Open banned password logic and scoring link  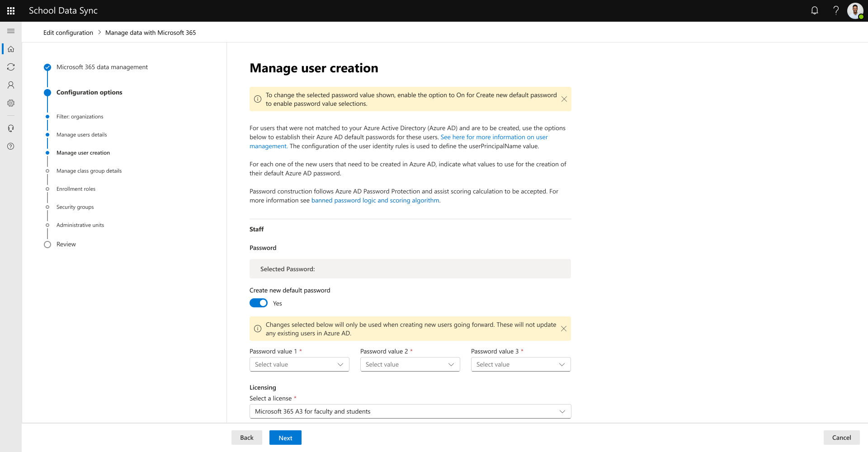point(375,200)
